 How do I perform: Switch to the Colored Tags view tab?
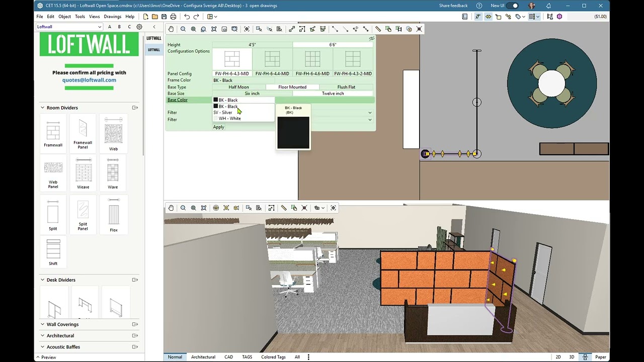tap(273, 357)
